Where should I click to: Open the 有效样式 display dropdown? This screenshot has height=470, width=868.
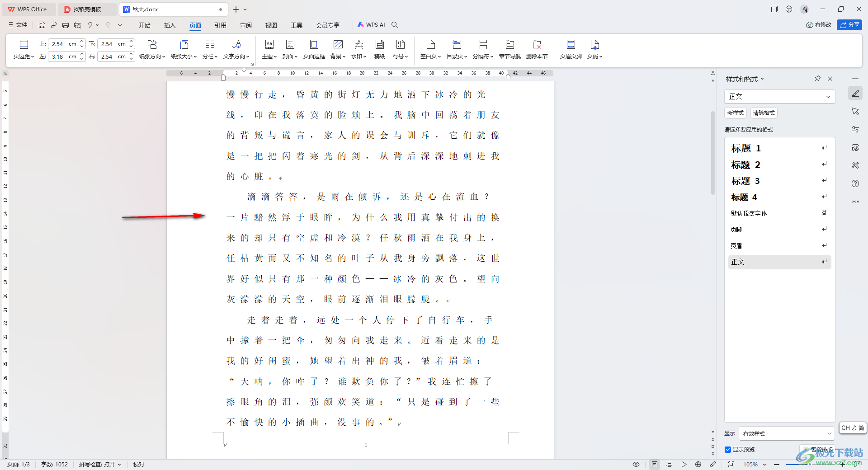(x=786, y=433)
